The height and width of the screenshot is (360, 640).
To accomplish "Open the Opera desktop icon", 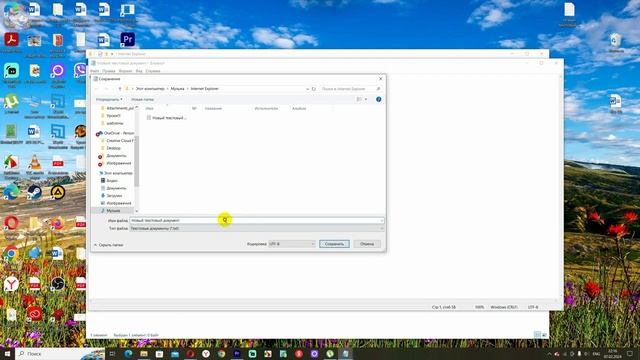I will [x=11, y=223].
